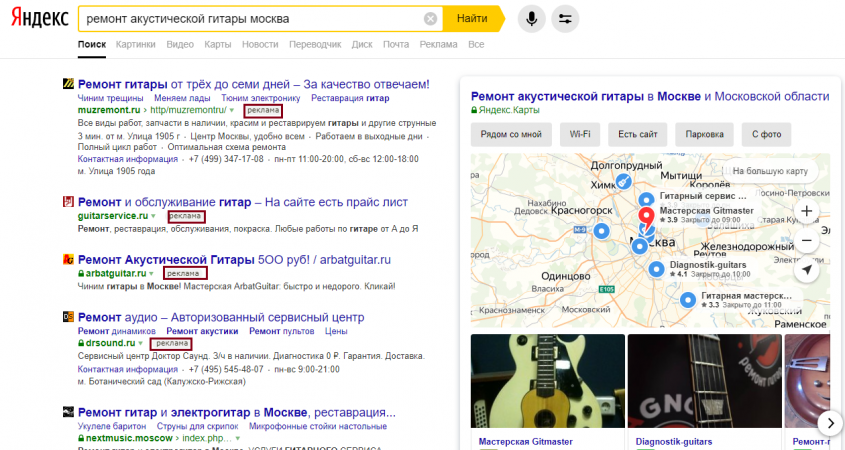This screenshot has width=845, height=450.
Task: Open dropdown arrow beside drsound.ru
Action: click(x=141, y=344)
